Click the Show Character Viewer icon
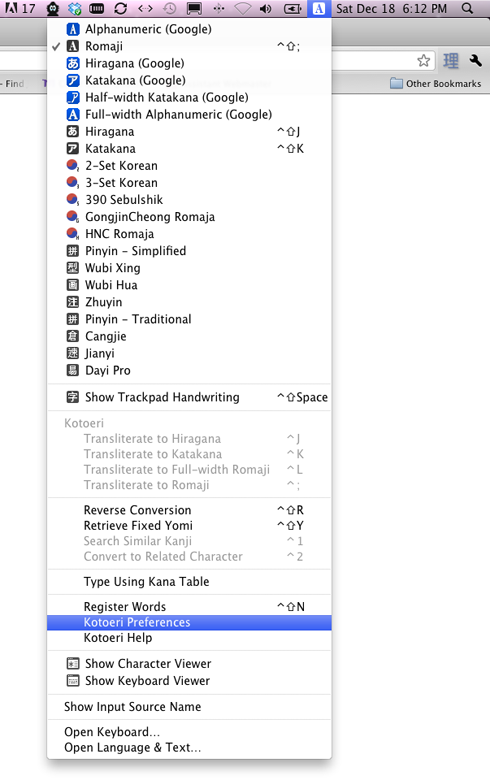 tap(73, 664)
